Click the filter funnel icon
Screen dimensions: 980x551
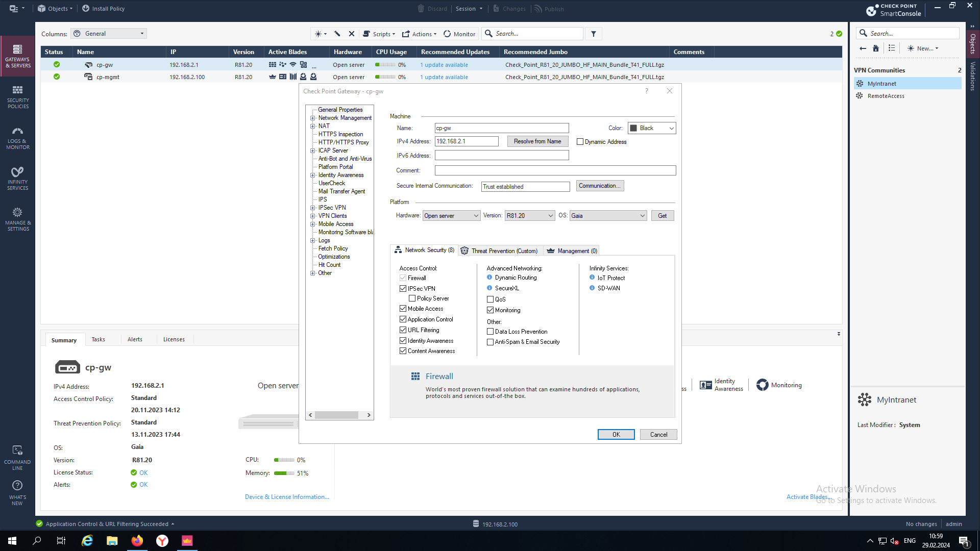tap(594, 34)
